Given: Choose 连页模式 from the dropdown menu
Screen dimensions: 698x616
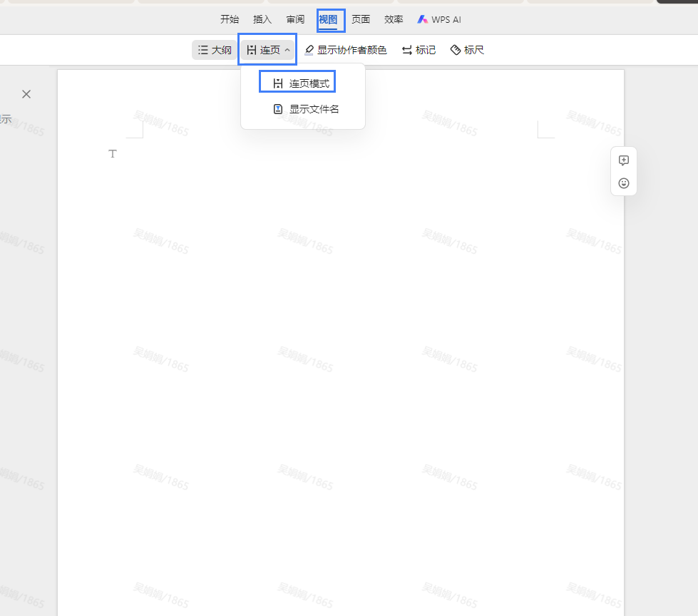Looking at the screenshot, I should tap(302, 83).
